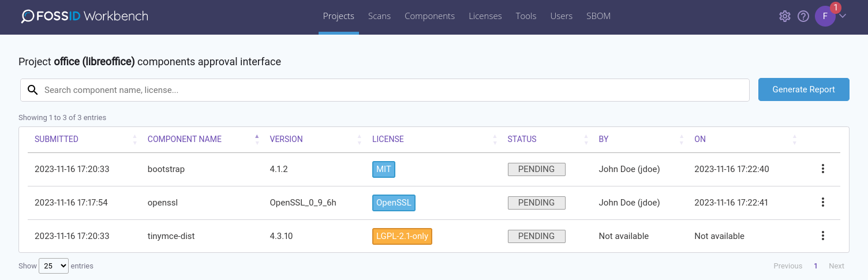Click date 2023-11-16 17:22:40
The height and width of the screenshot is (280, 868).
[x=732, y=169]
